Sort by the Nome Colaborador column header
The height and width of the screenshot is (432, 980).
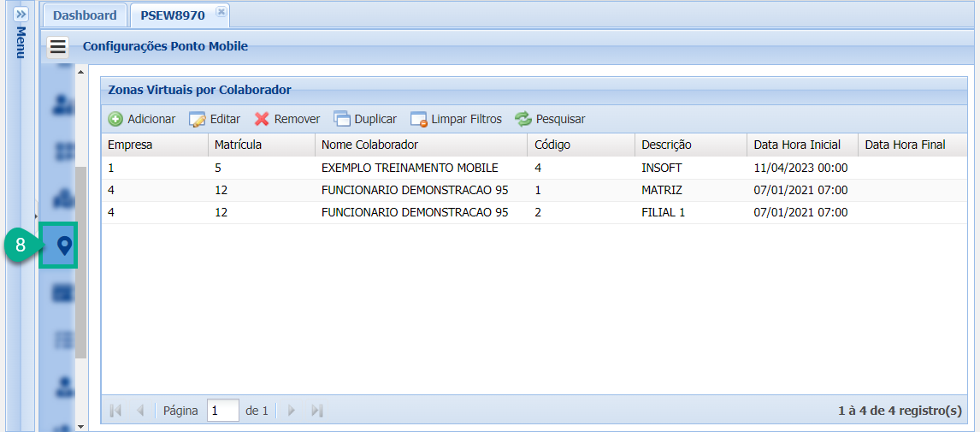(422, 145)
